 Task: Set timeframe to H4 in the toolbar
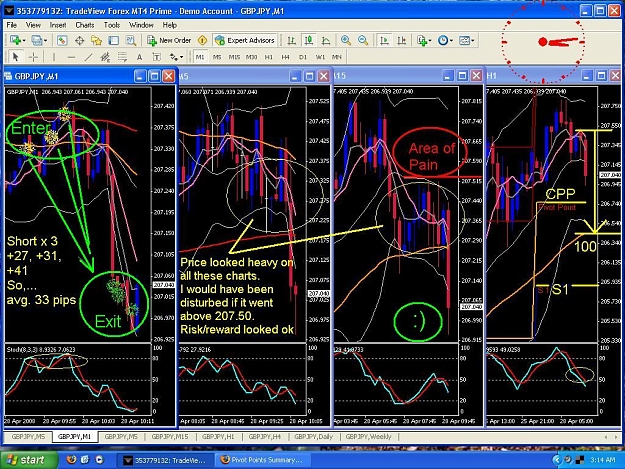[285, 57]
